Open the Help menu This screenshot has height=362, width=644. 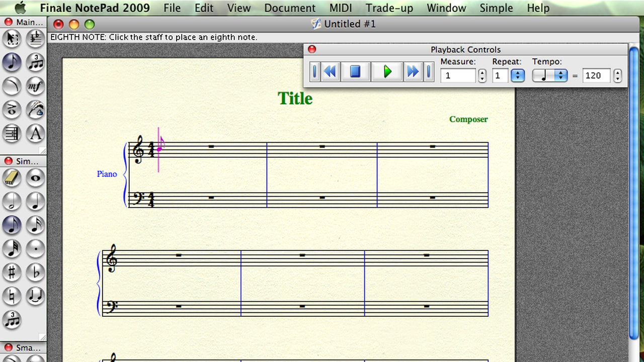click(x=538, y=8)
